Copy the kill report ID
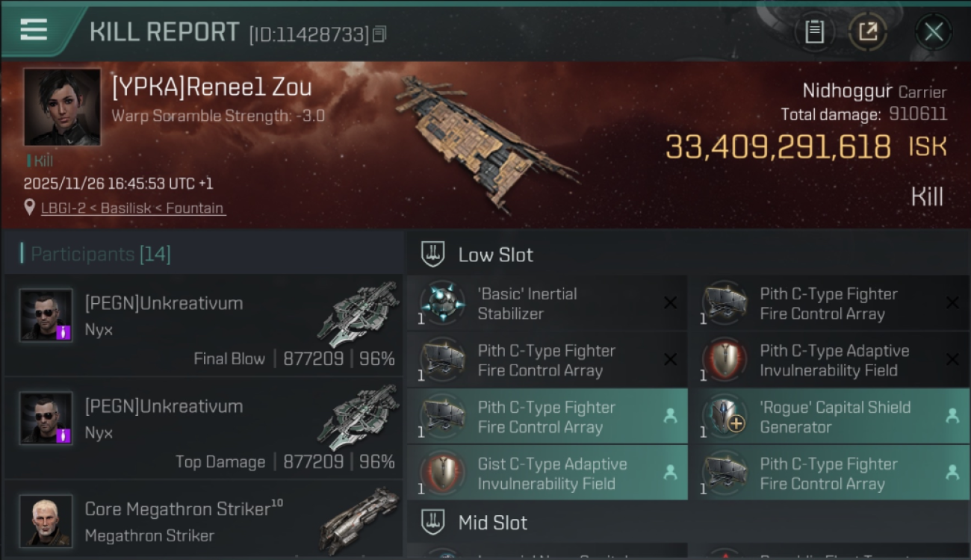The height and width of the screenshot is (560, 971). tap(379, 34)
